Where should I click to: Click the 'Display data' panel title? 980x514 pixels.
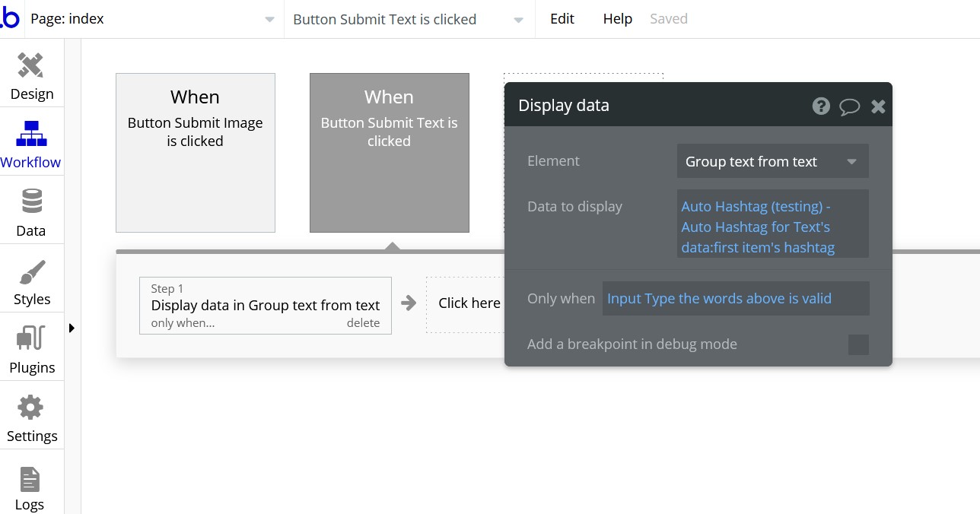coord(564,106)
